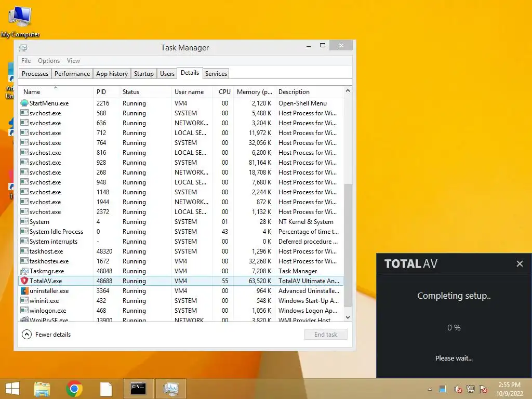Open the View menu
This screenshot has width=532, height=399.
coord(73,61)
